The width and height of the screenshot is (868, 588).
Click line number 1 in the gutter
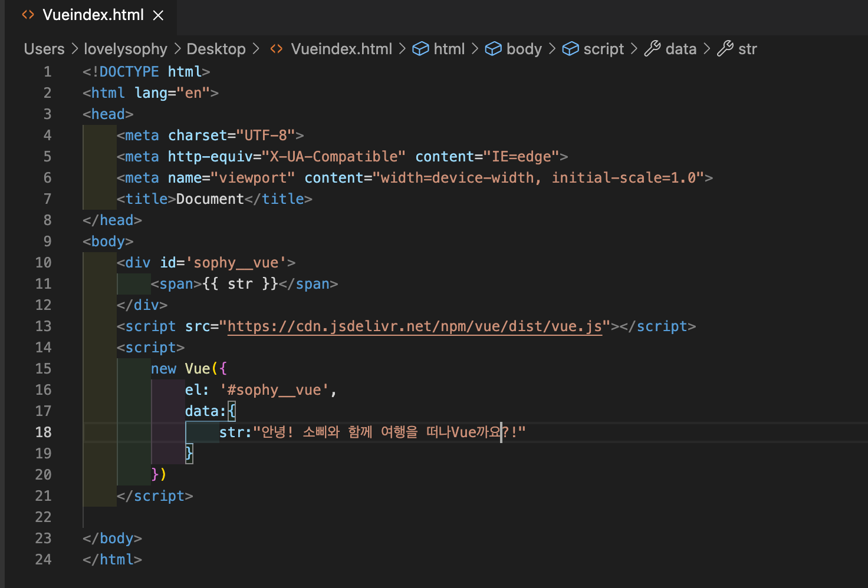[48, 72]
